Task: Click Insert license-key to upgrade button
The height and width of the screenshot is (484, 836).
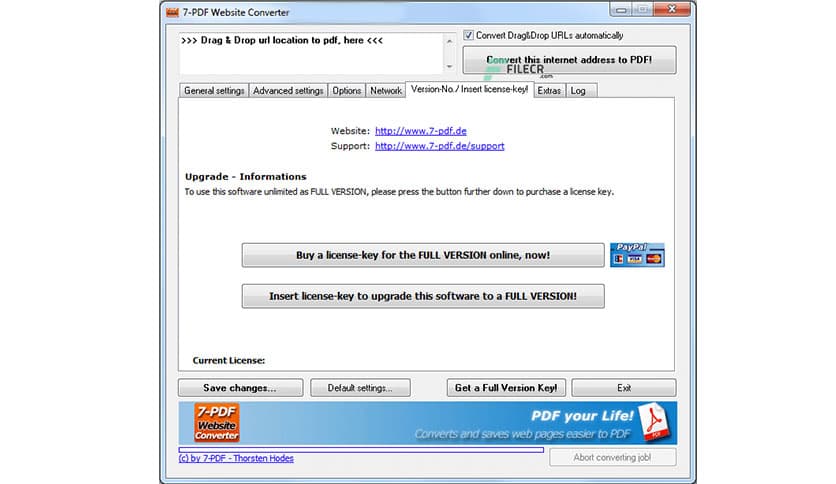Action: coord(423,296)
